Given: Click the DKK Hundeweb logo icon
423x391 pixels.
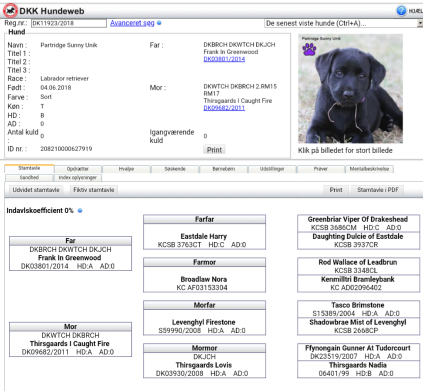Looking at the screenshot, I should click(10, 11).
